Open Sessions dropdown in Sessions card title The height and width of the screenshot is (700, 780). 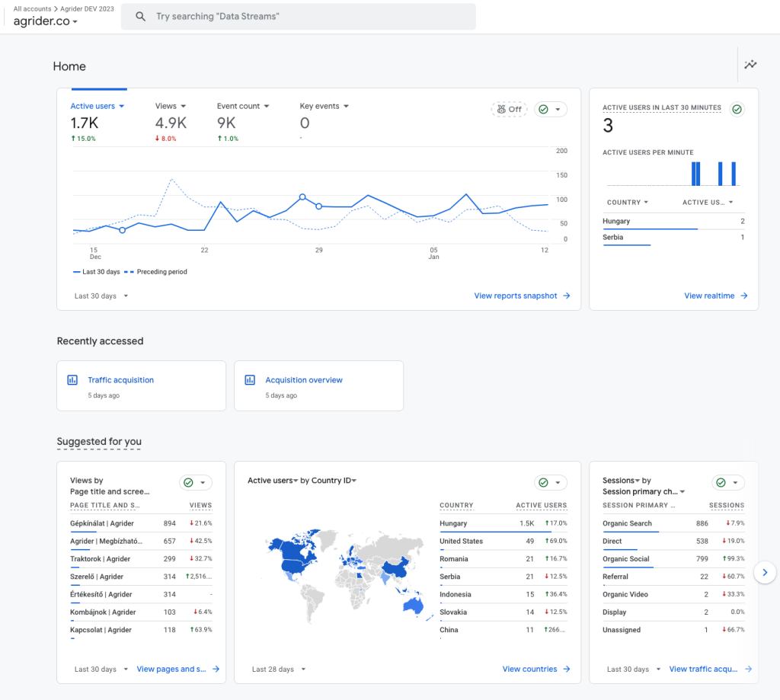621,481
